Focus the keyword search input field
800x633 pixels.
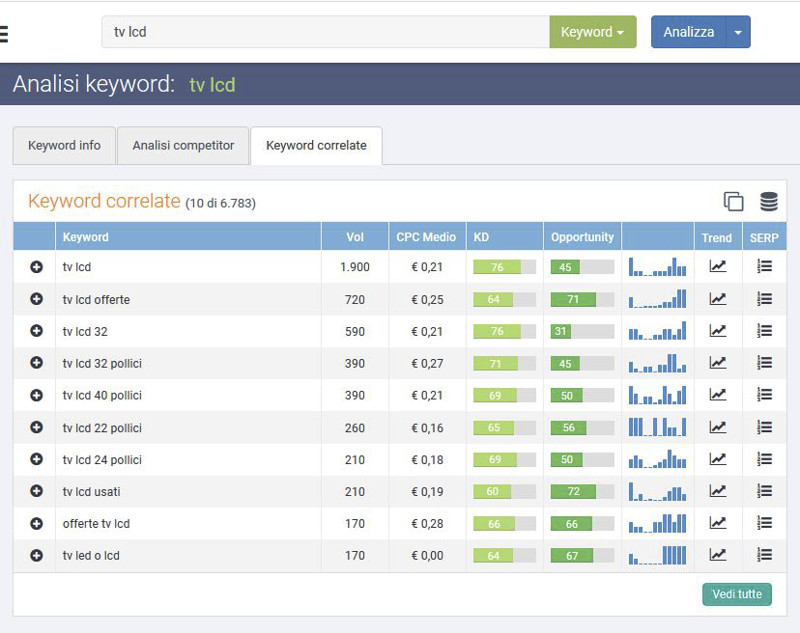(x=326, y=32)
